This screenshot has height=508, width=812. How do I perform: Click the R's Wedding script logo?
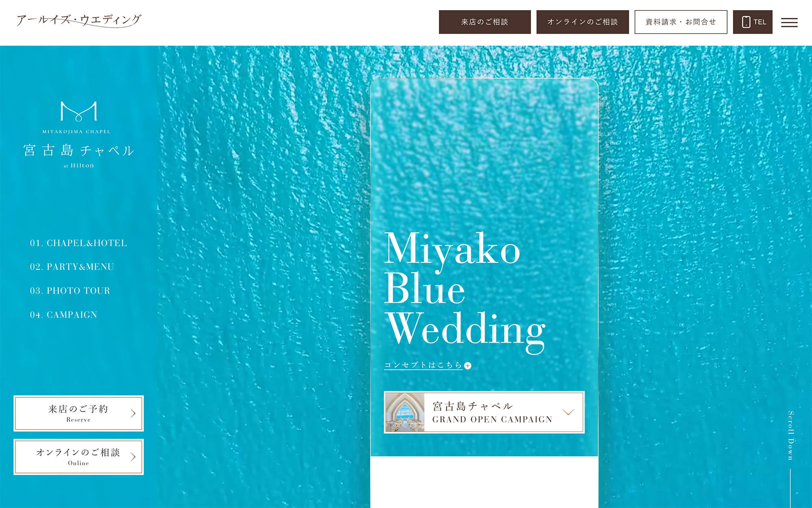click(79, 20)
